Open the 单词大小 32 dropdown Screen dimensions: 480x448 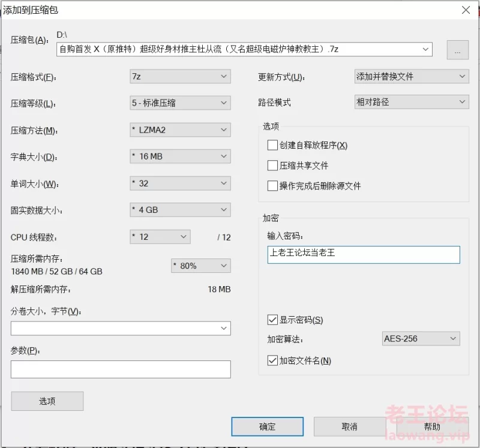point(180,184)
